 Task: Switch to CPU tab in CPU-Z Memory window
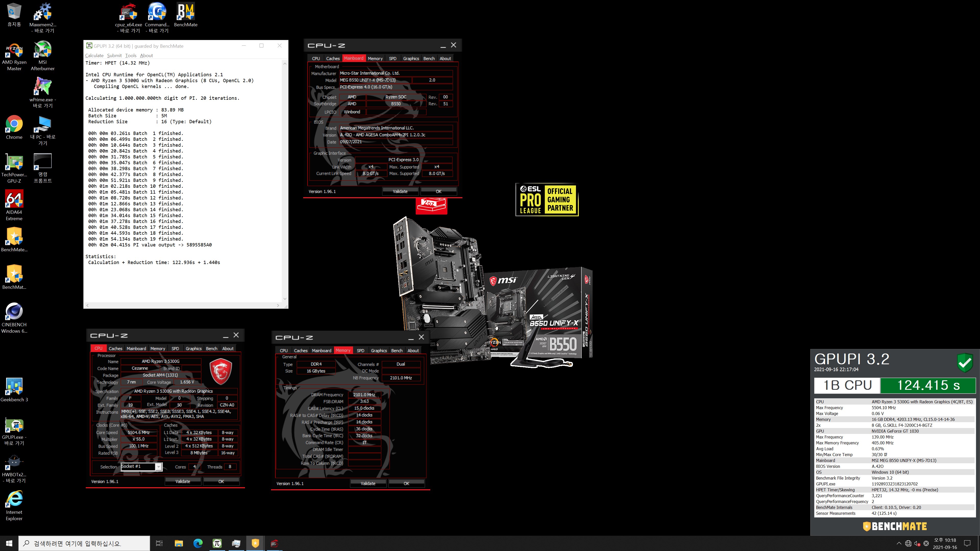click(284, 350)
